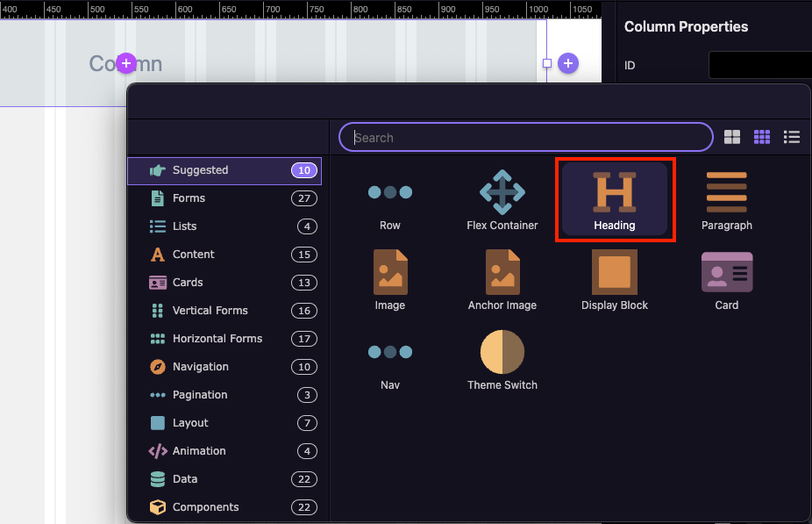The width and height of the screenshot is (812, 524).
Task: Open the Navigation category
Action: coord(200,367)
